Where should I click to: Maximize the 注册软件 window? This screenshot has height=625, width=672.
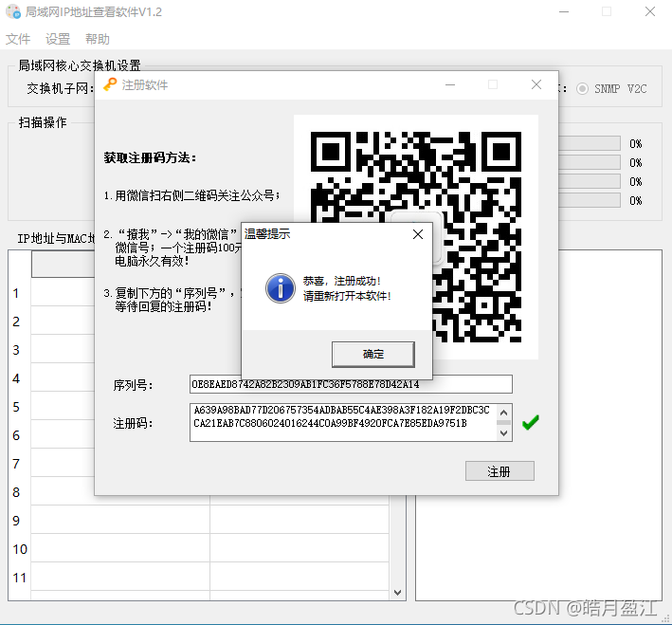(493, 85)
